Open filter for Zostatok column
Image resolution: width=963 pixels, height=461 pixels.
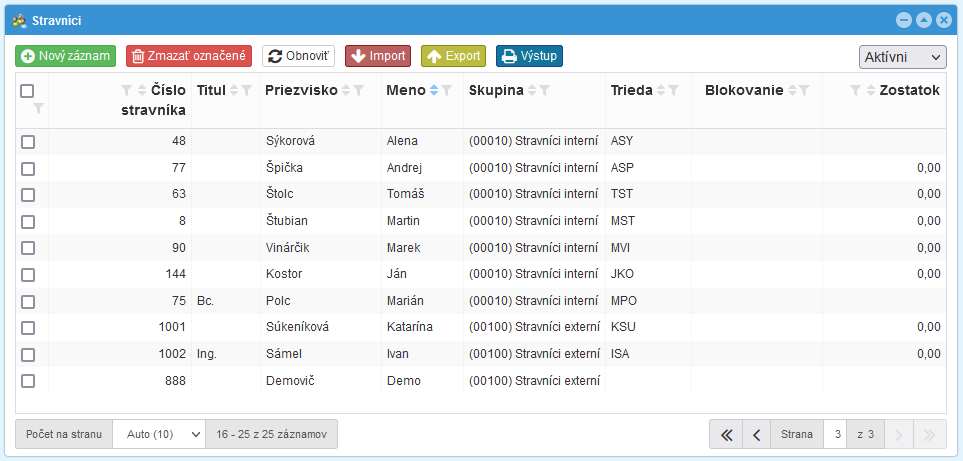tap(855, 90)
